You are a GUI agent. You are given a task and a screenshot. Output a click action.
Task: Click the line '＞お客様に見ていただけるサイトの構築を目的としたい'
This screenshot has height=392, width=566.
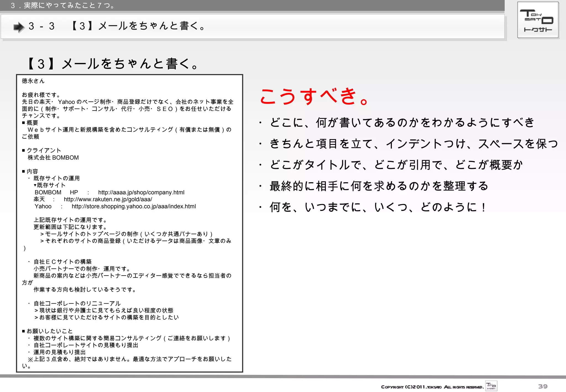pyautogui.click(x=106, y=317)
